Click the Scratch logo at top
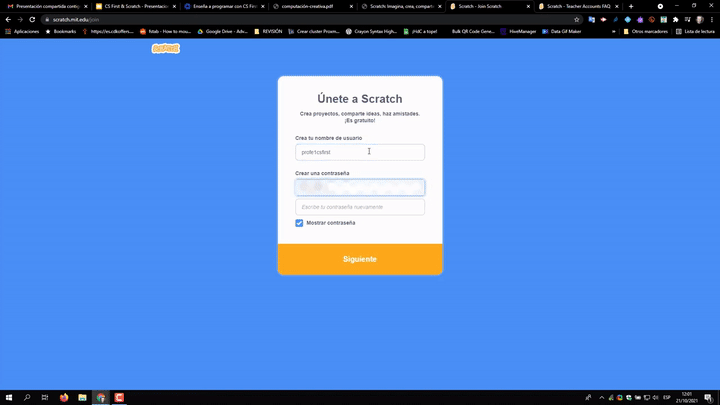Image resolution: width=720 pixels, height=405 pixels. (165, 48)
